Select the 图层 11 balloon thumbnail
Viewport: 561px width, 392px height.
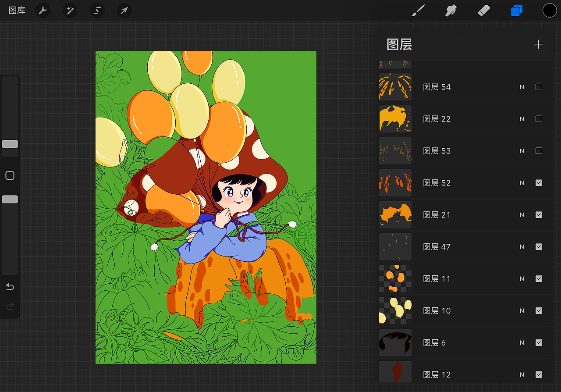(x=395, y=279)
